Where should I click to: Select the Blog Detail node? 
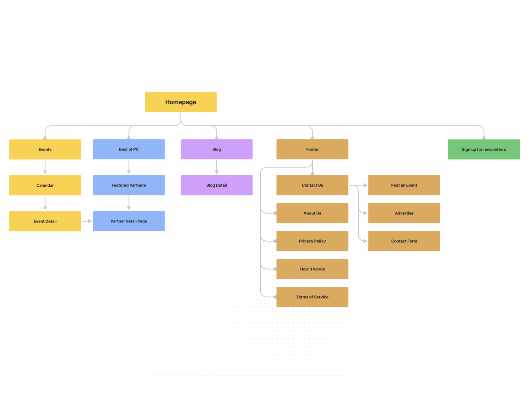pos(217,185)
